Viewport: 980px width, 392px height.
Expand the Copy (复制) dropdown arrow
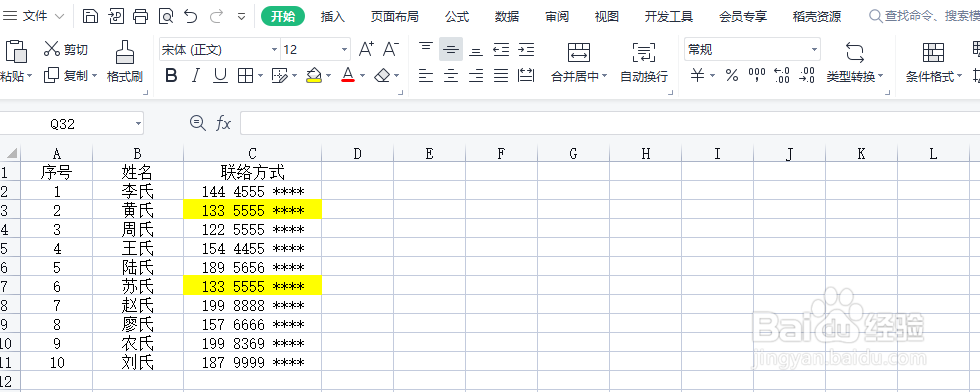tap(94, 76)
